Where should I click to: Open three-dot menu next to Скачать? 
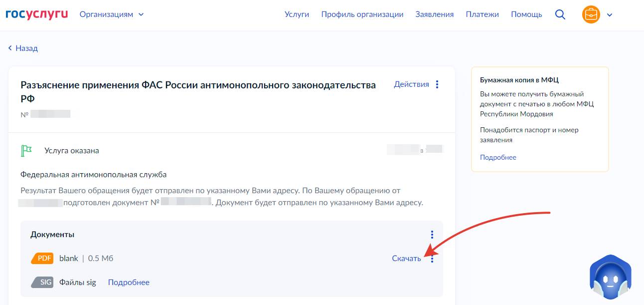[432, 259]
